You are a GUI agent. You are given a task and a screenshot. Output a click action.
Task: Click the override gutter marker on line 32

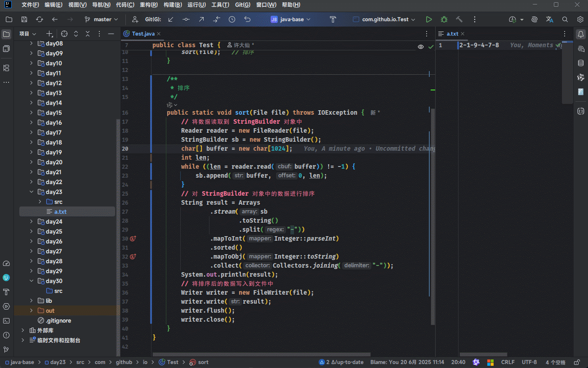click(x=133, y=256)
